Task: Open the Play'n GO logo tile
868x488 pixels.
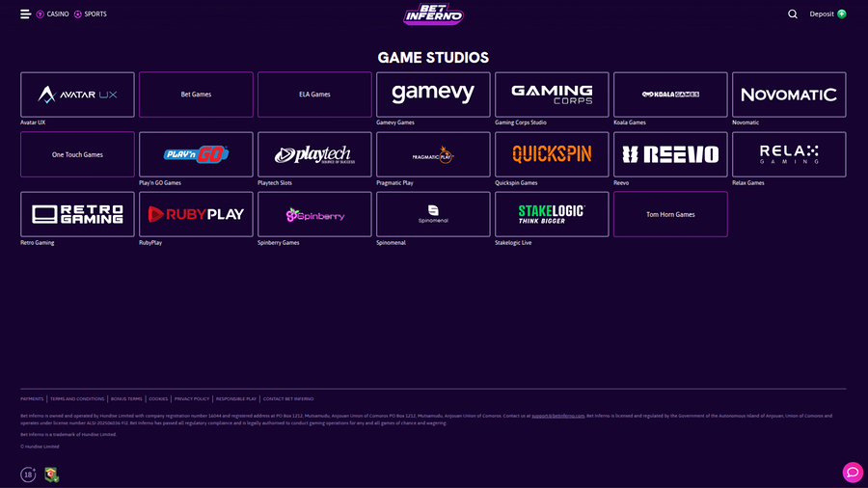Action: (196, 154)
